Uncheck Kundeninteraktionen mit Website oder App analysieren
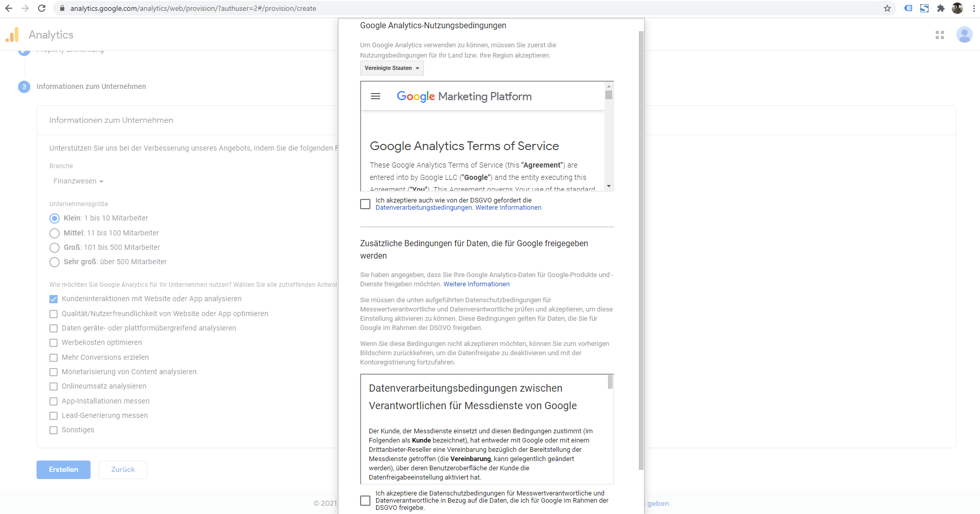Viewport: 980px width, 514px height. point(54,299)
